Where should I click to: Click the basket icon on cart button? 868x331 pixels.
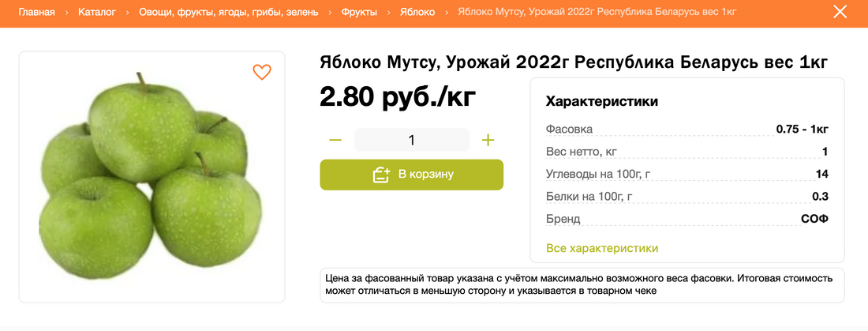tap(382, 175)
